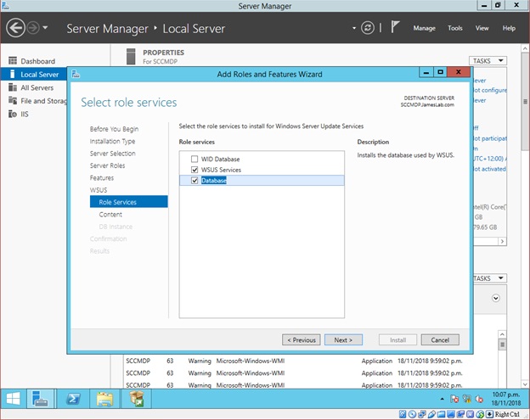Go to the Before You Begin step
The image size is (530, 420).
pos(114,129)
